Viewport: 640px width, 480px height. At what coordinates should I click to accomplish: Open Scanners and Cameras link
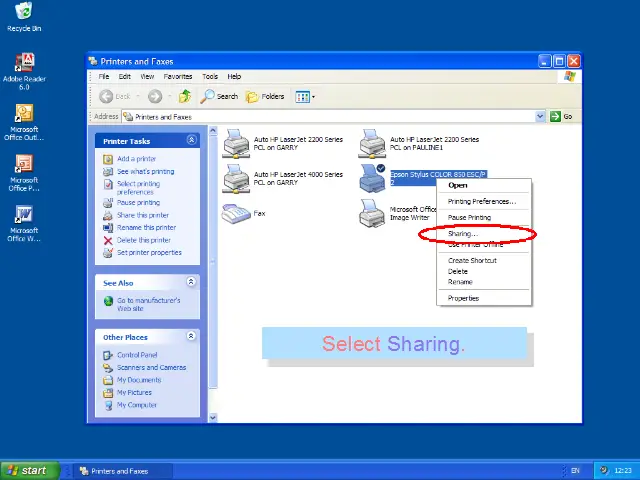151,367
